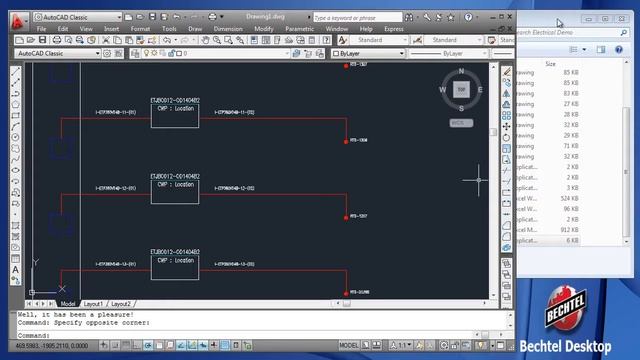Click Zoom Realtime magnifier icon
The width and height of the screenshot is (640, 360).
217,40
